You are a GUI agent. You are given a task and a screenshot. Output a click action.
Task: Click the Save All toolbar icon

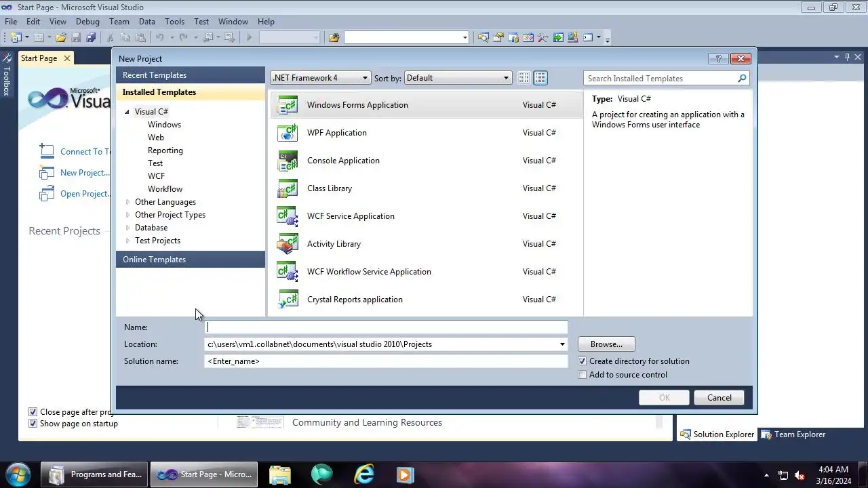click(x=90, y=38)
